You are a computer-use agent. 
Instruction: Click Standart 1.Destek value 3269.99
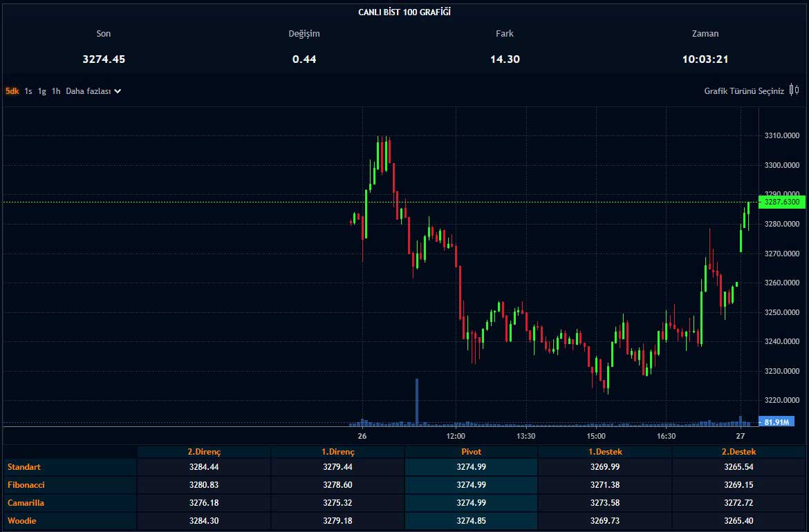(x=605, y=467)
